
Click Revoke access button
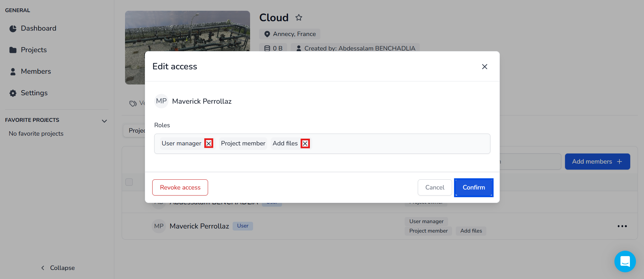tap(180, 187)
